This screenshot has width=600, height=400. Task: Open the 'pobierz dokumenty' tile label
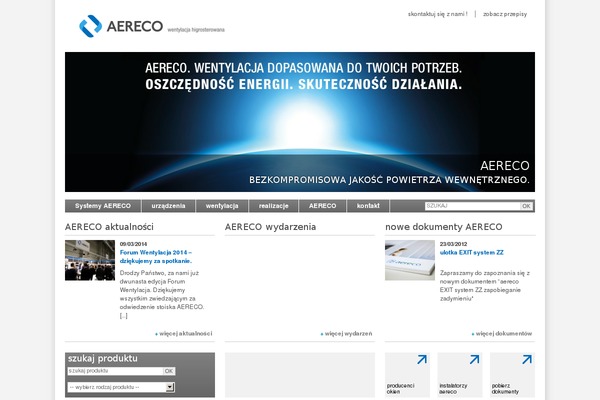click(505, 389)
